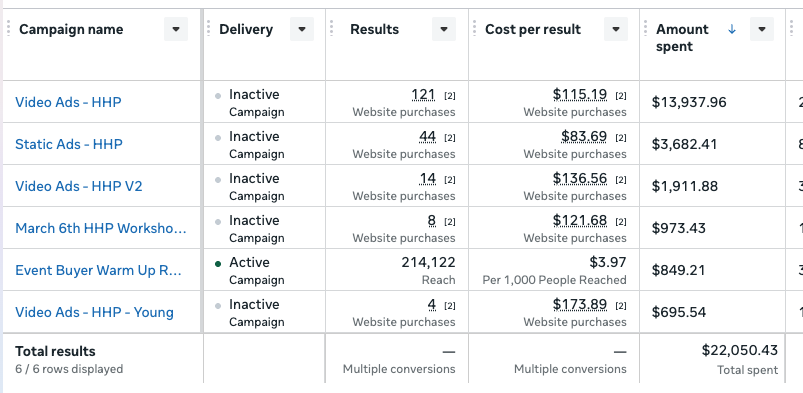Click the Total results label

[x=55, y=351]
